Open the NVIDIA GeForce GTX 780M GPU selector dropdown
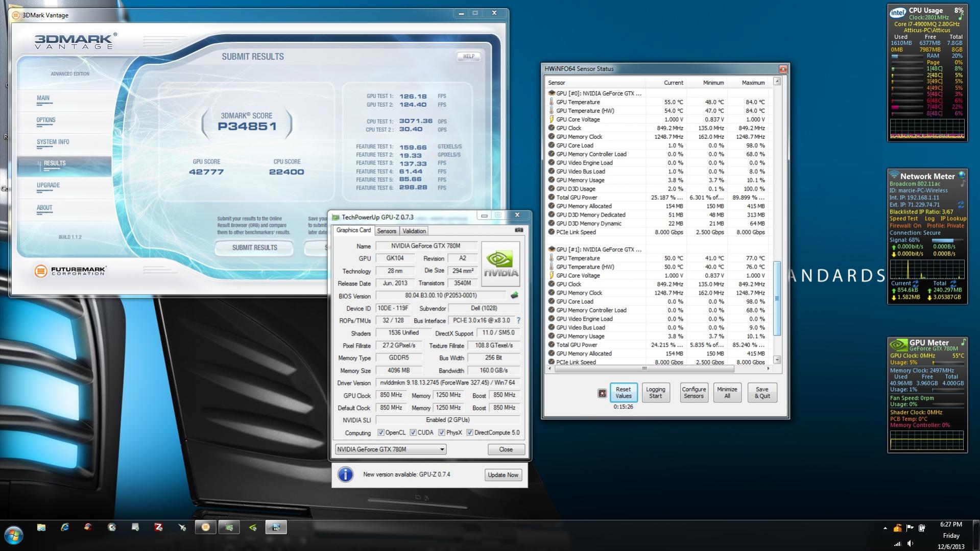The width and height of the screenshot is (980, 551). click(x=391, y=449)
